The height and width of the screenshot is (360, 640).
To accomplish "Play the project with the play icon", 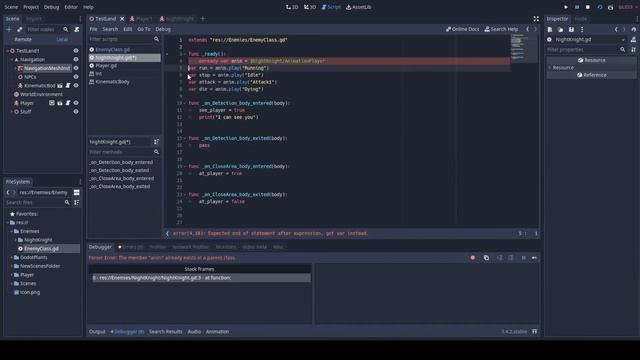I will pos(566,7).
